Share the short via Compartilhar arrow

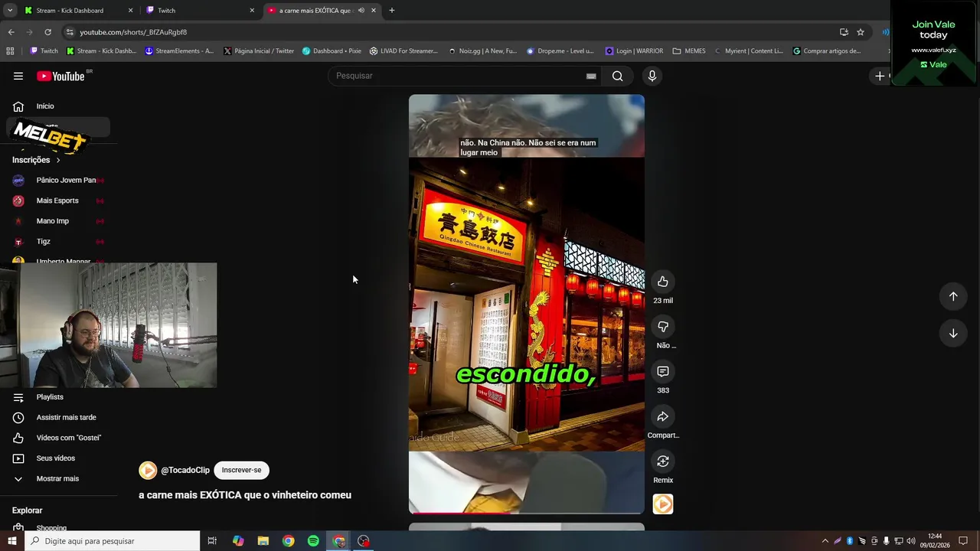tap(663, 416)
